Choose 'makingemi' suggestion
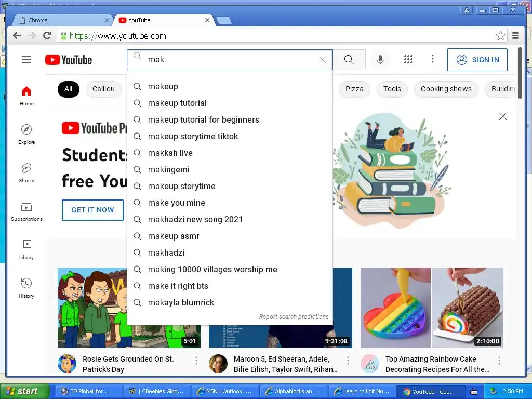The width and height of the screenshot is (532, 399). (x=230, y=170)
